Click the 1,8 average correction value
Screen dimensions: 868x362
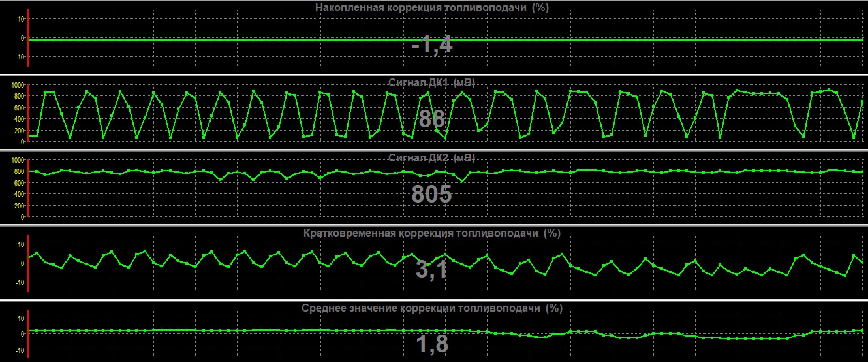coord(432,344)
